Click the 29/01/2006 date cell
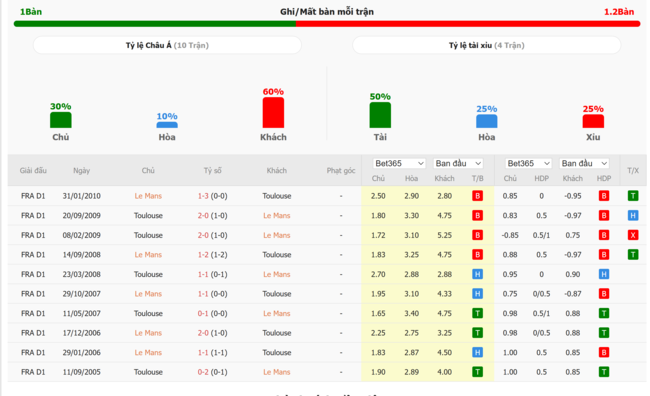 tap(82, 352)
